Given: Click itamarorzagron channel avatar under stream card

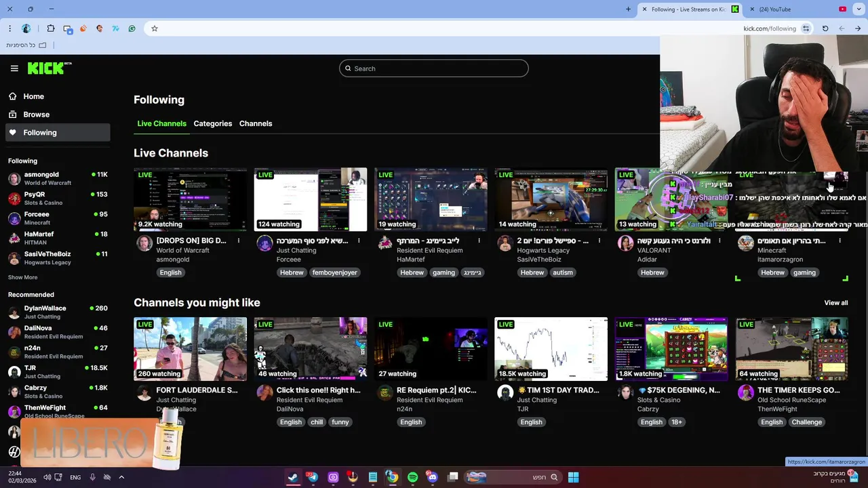Looking at the screenshot, I should [x=745, y=243].
